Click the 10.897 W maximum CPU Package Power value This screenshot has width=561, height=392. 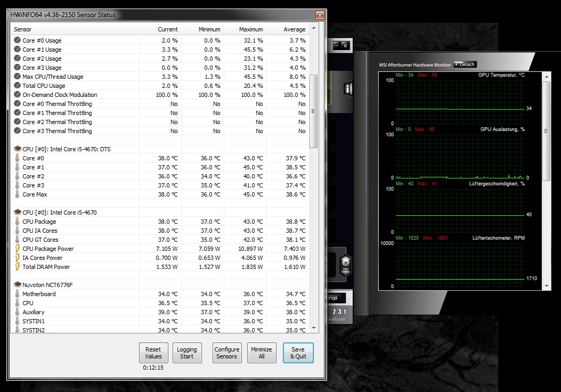point(250,249)
